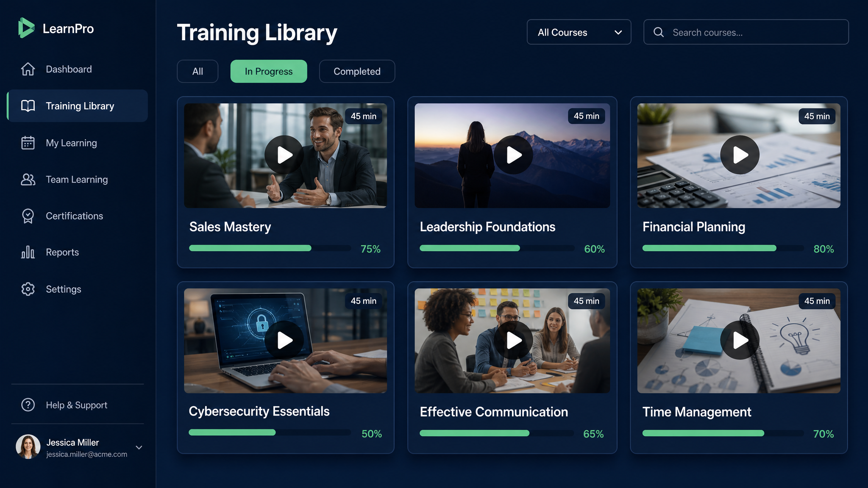
Task: Click Jessica Miller's profile avatar
Action: (28, 446)
